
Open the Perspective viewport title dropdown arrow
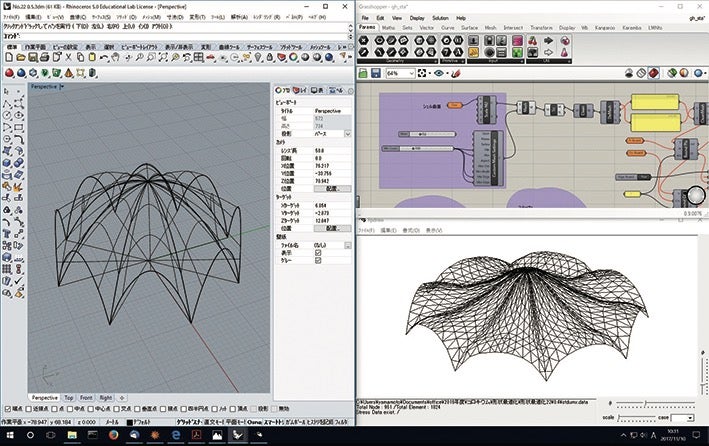(62, 86)
